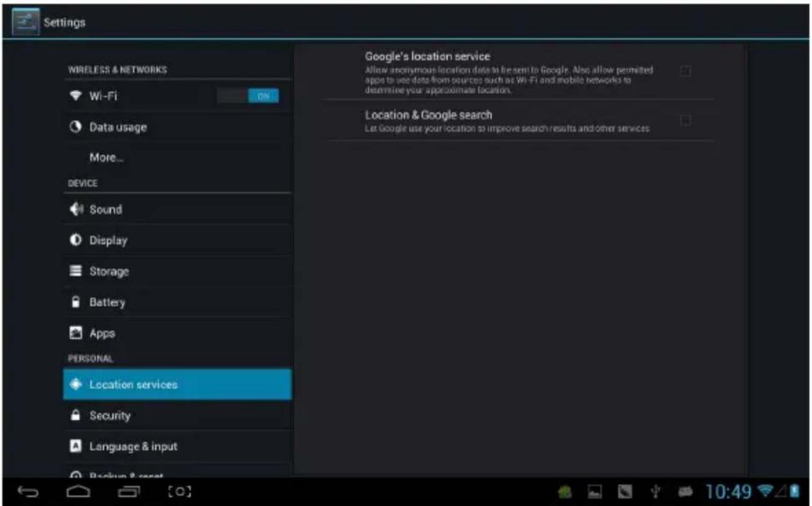Toggle the Wi-Fi ON switch
The width and height of the screenshot is (812, 506).
[x=248, y=96]
